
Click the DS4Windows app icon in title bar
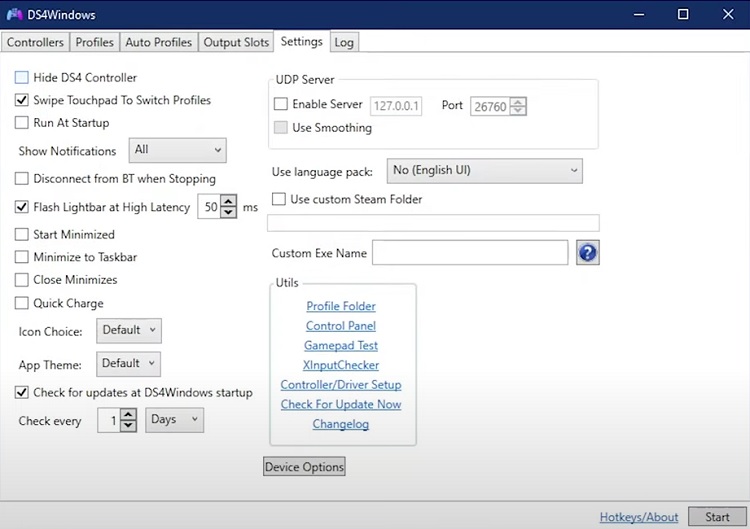14,14
